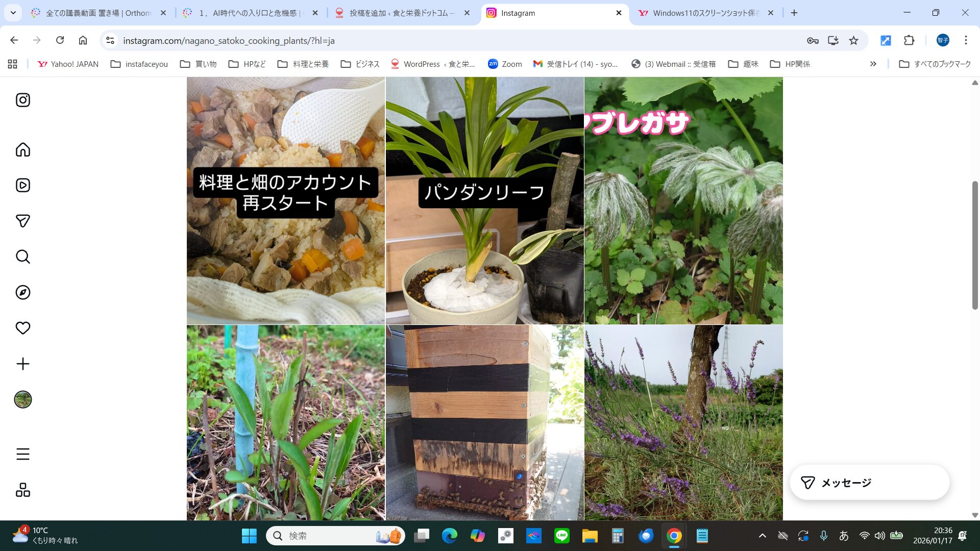Switch to the 投稿を追加 WordPress tab
The width and height of the screenshot is (980, 551).
(x=402, y=13)
